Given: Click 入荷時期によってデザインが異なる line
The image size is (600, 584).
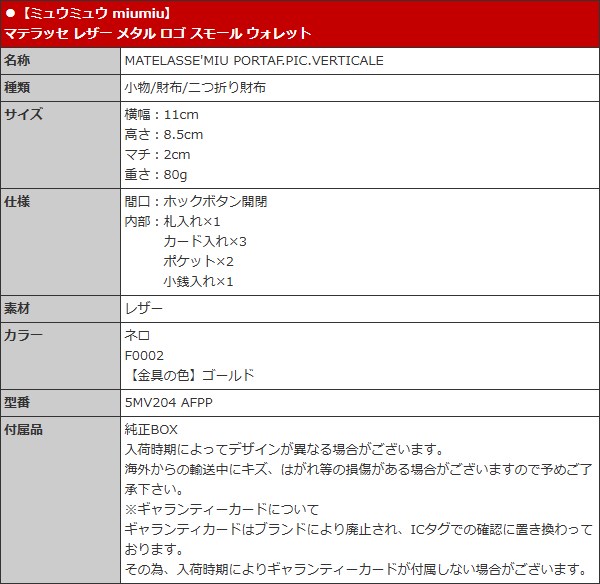Looking at the screenshot, I should [284, 450].
